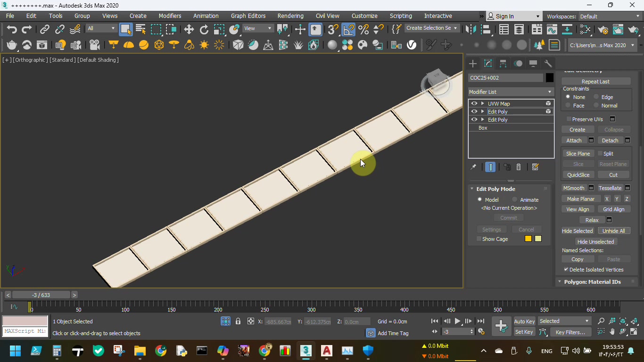Viewport: 644px width, 362px height.
Task: Select the Move tool in toolbar
Action: click(x=189, y=30)
